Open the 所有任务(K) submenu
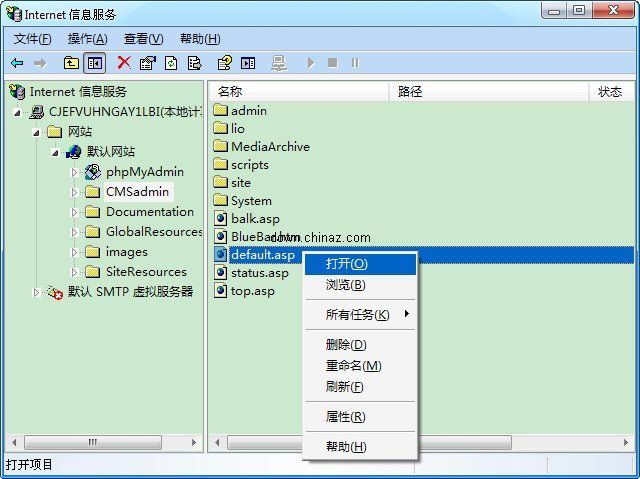 [360, 315]
